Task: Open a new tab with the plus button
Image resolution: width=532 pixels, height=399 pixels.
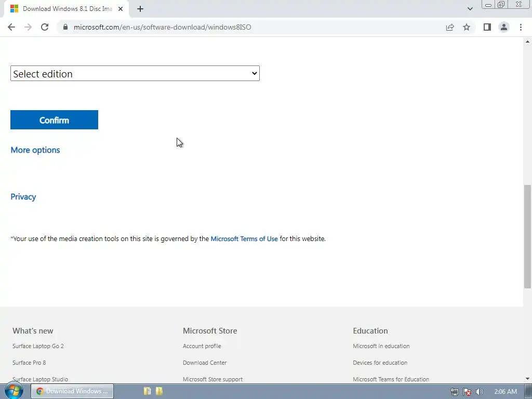Action: coord(140,9)
